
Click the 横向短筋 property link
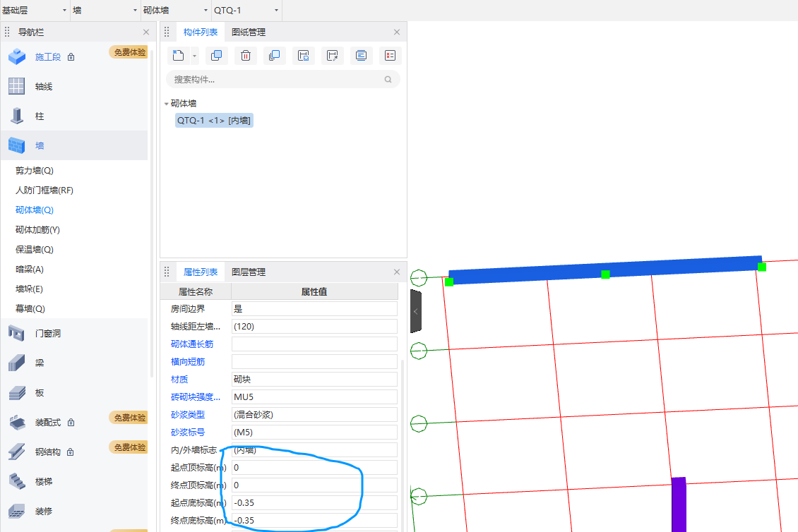tap(188, 362)
